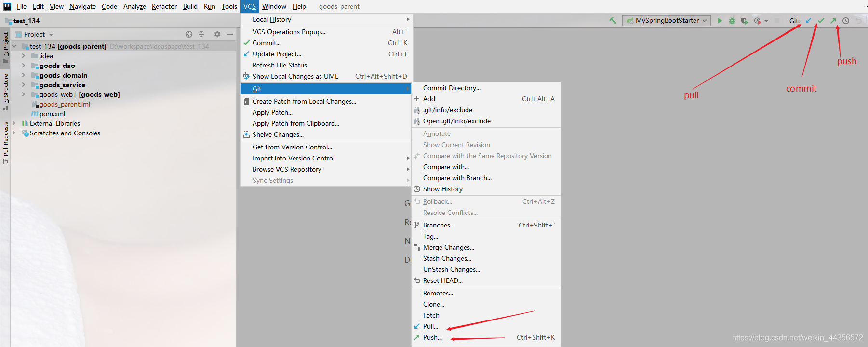Viewport: 868px width, 347px height.
Task: Expand the goods_dao module folder
Action: [23, 66]
